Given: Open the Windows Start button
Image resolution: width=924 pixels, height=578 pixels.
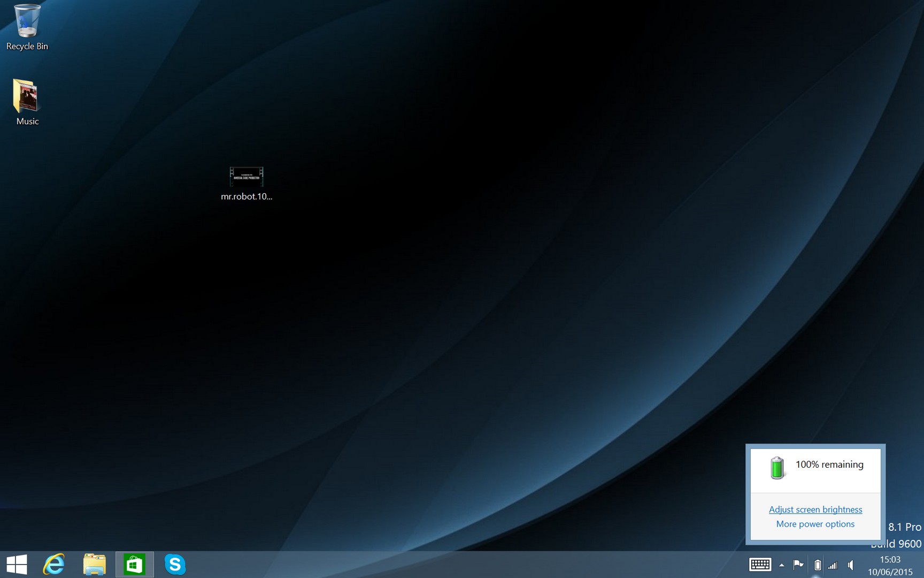Looking at the screenshot, I should point(17,565).
